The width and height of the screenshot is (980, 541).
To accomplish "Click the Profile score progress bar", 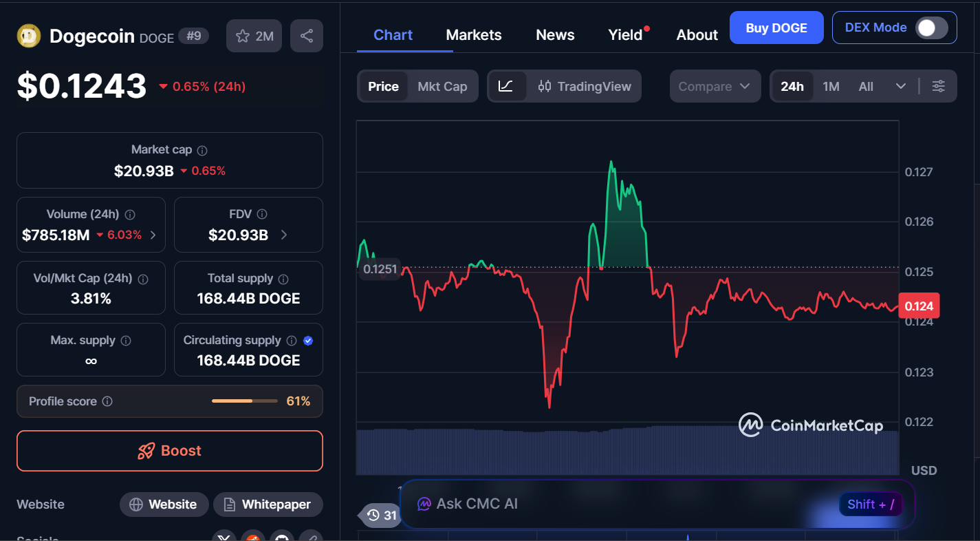I will coord(244,401).
